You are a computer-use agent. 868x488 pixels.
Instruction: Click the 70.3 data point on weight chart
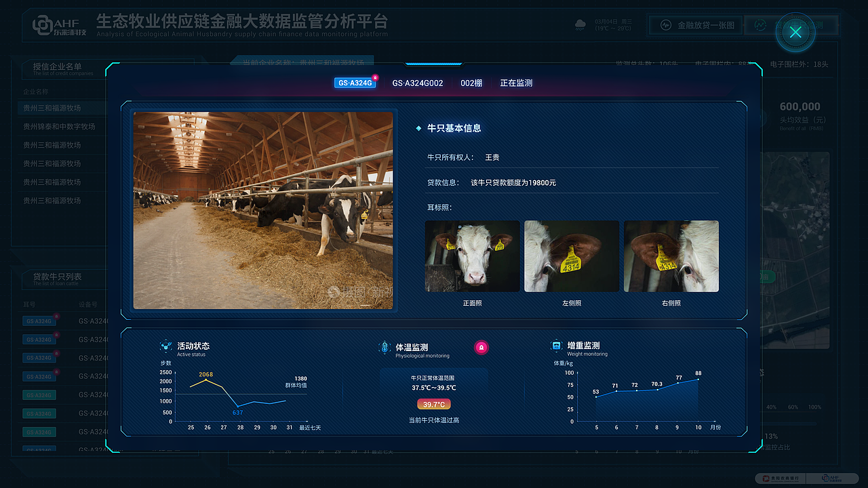(657, 390)
